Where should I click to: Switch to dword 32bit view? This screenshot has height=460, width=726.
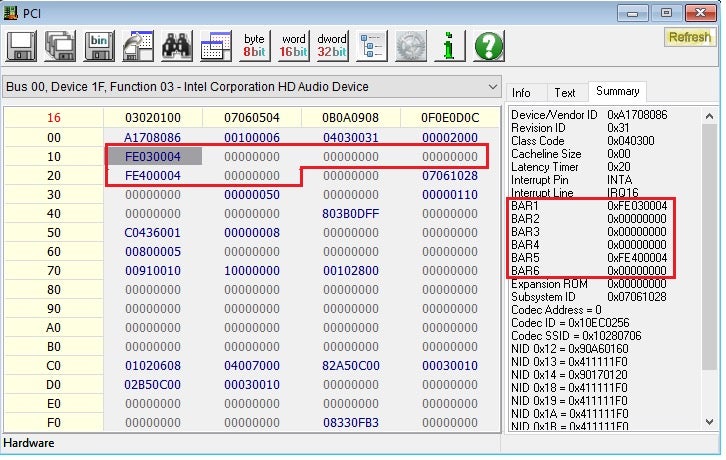point(332,46)
